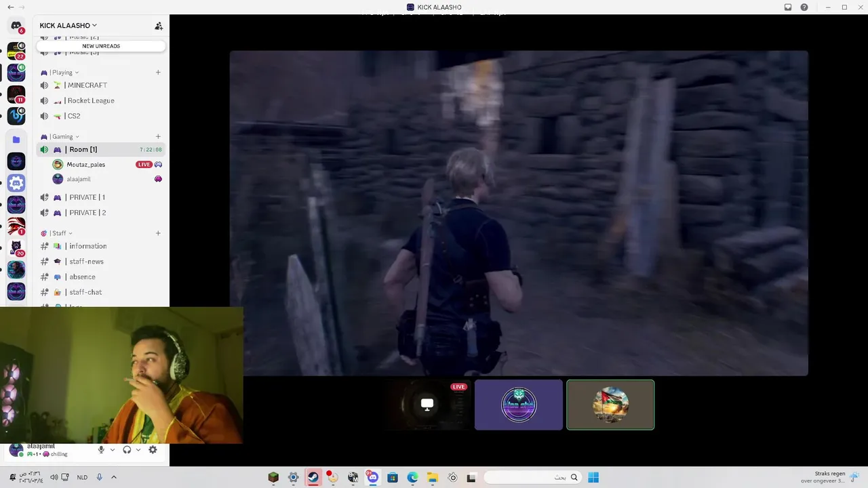This screenshot has width=868, height=488.
Task: Open the absence text channel
Action: point(101,277)
